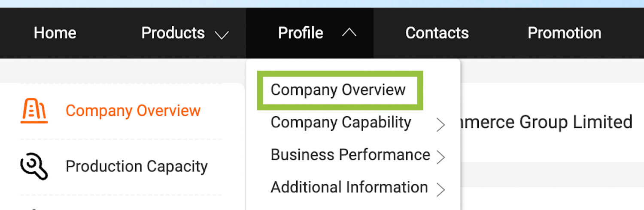Select Additional Information menu entry text

tap(349, 187)
